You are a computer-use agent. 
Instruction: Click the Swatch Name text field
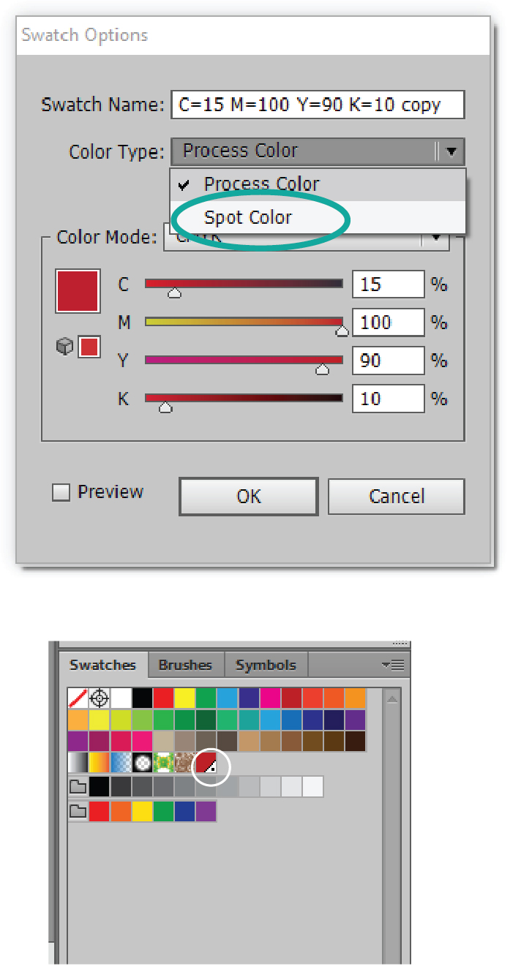317,105
